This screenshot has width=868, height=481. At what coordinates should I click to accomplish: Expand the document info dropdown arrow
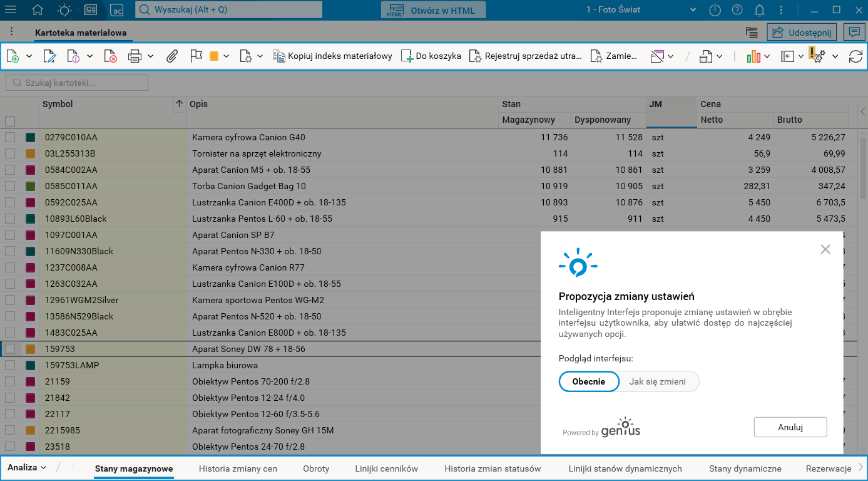[x=90, y=56]
